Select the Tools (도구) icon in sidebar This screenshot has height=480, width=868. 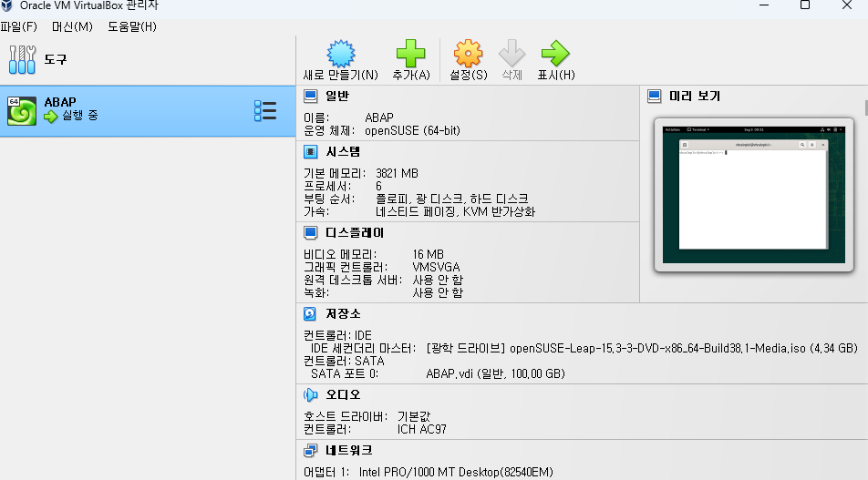(22, 60)
